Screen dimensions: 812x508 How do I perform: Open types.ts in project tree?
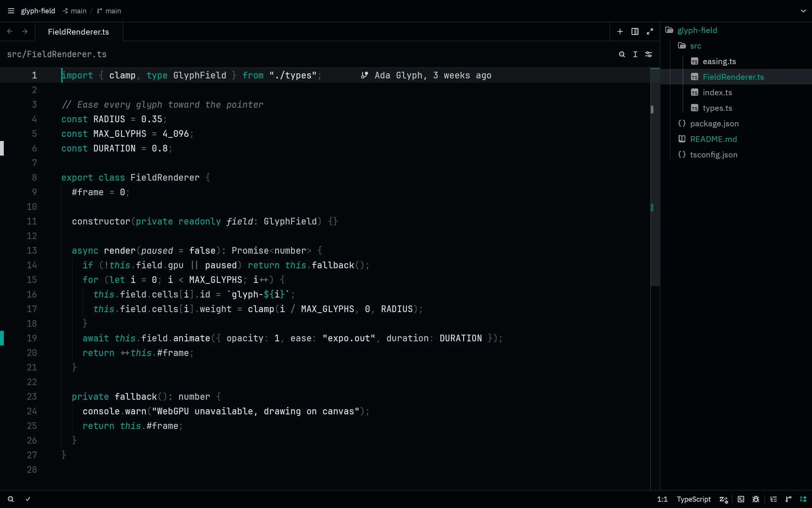[x=736, y=108]
